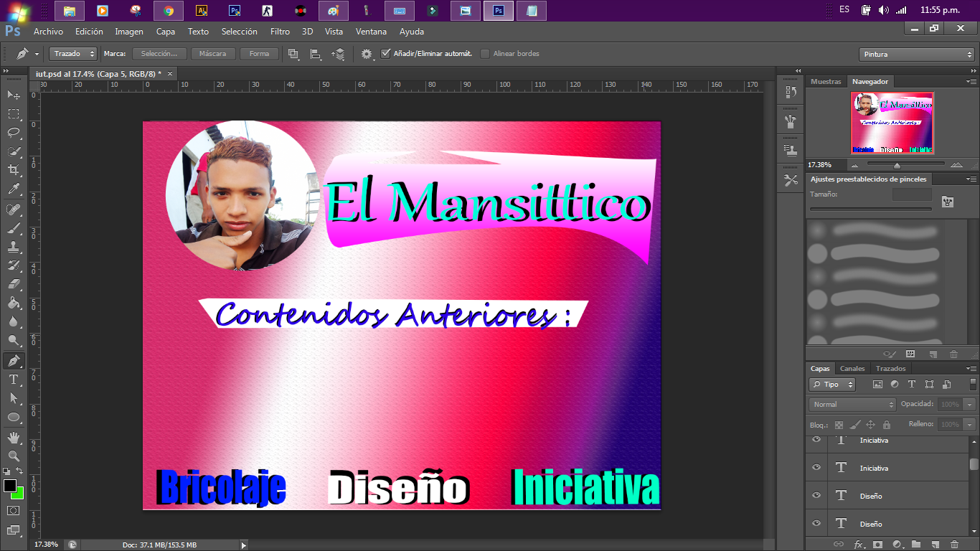
Task: Lock layer position crosshair icon
Action: (x=871, y=425)
